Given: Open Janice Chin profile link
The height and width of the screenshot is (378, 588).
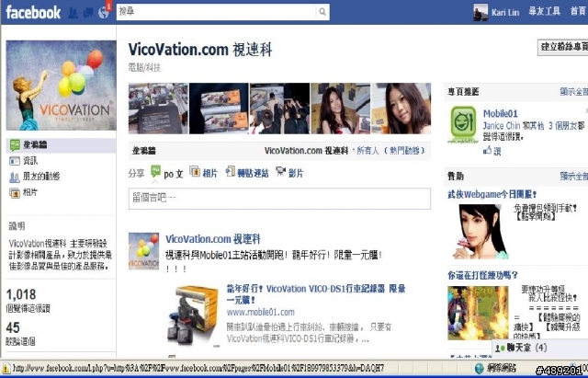Looking at the screenshot, I should pos(502,126).
